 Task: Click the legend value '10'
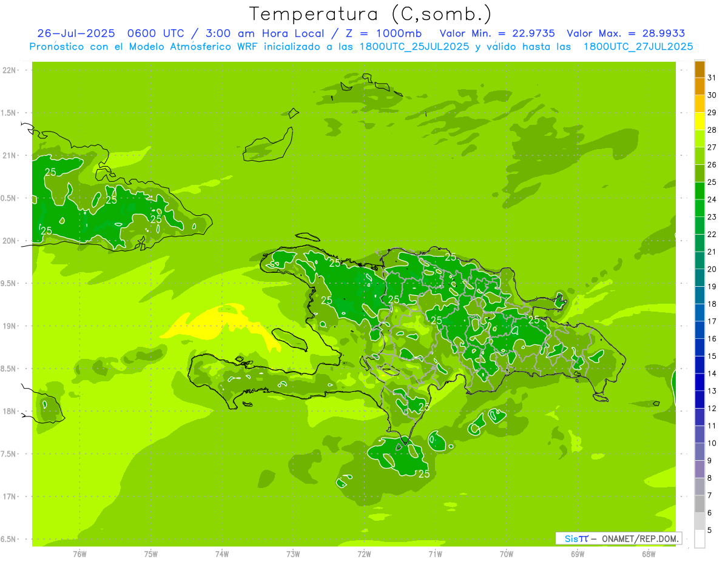[x=712, y=443]
